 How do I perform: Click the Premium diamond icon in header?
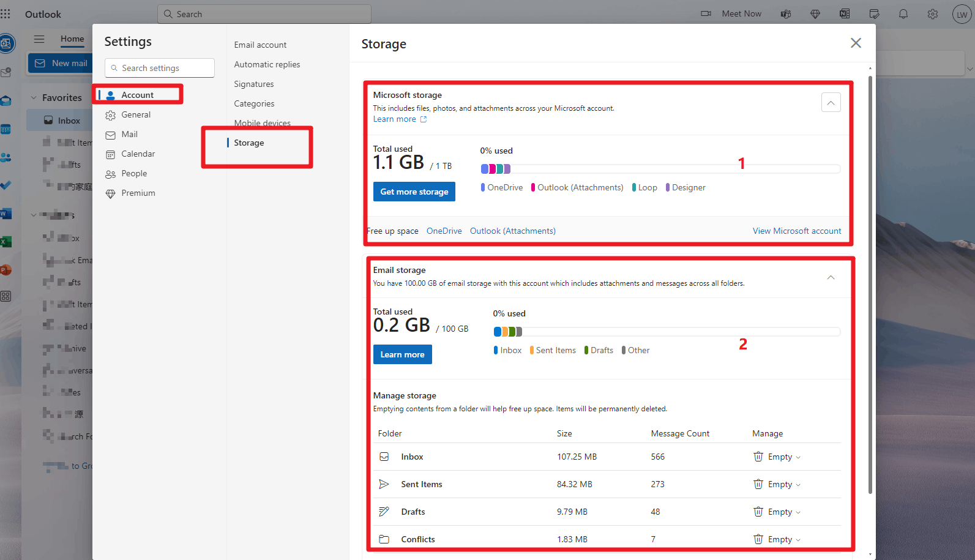pos(815,14)
